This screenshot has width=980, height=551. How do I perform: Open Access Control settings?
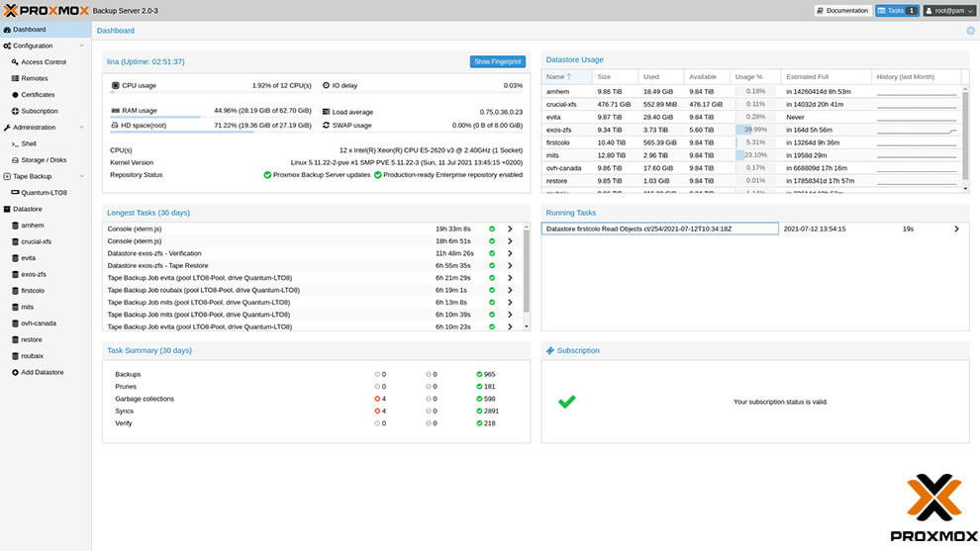click(x=44, y=62)
